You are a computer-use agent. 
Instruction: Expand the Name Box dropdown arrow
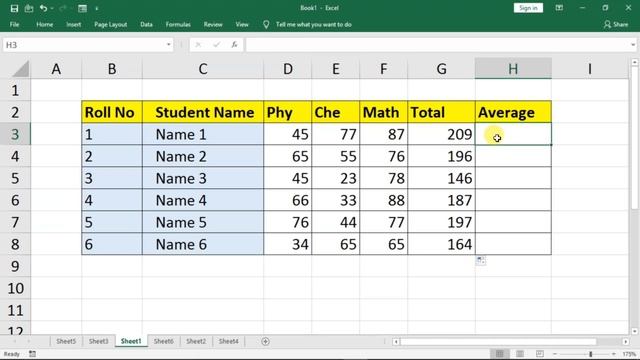coord(169,44)
